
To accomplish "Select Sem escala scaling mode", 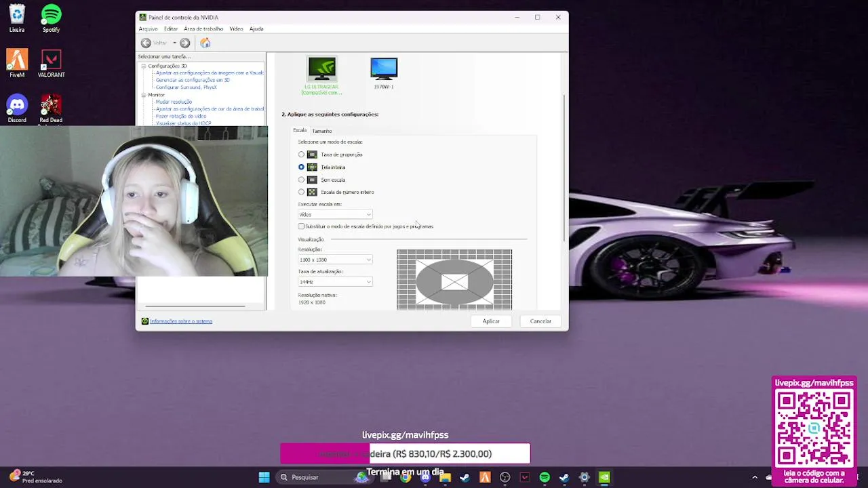I will click(301, 180).
